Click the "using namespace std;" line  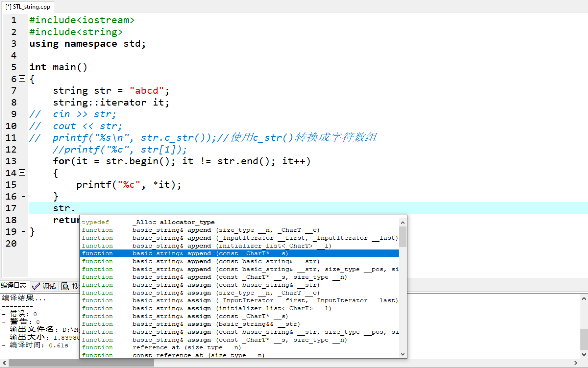(88, 44)
